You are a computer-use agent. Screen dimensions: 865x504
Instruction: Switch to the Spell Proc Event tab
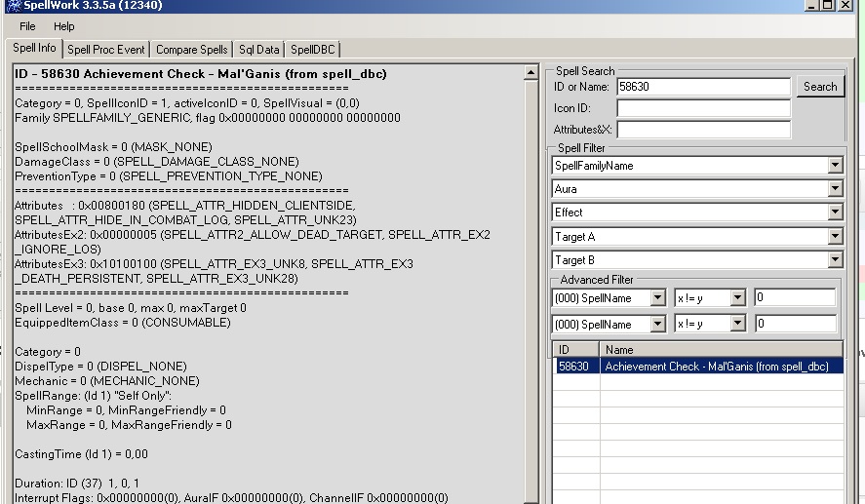point(106,50)
